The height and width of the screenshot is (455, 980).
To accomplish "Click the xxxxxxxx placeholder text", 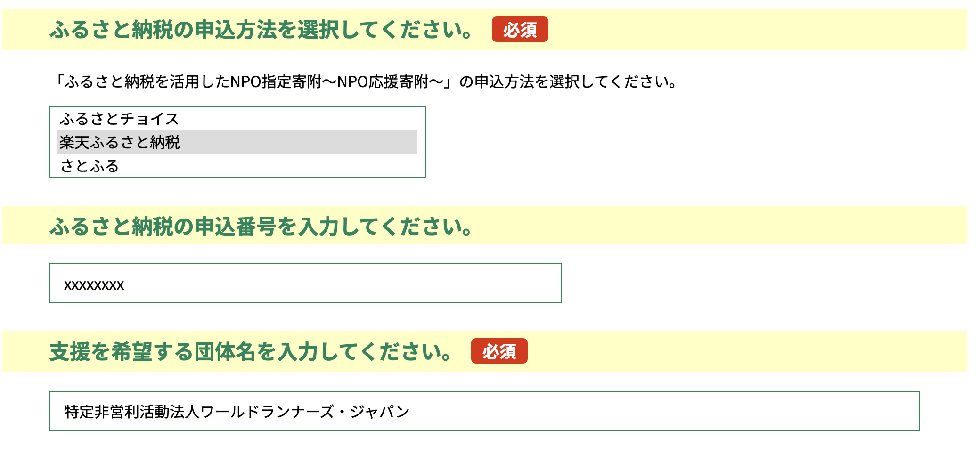I will pyautogui.click(x=94, y=285).
